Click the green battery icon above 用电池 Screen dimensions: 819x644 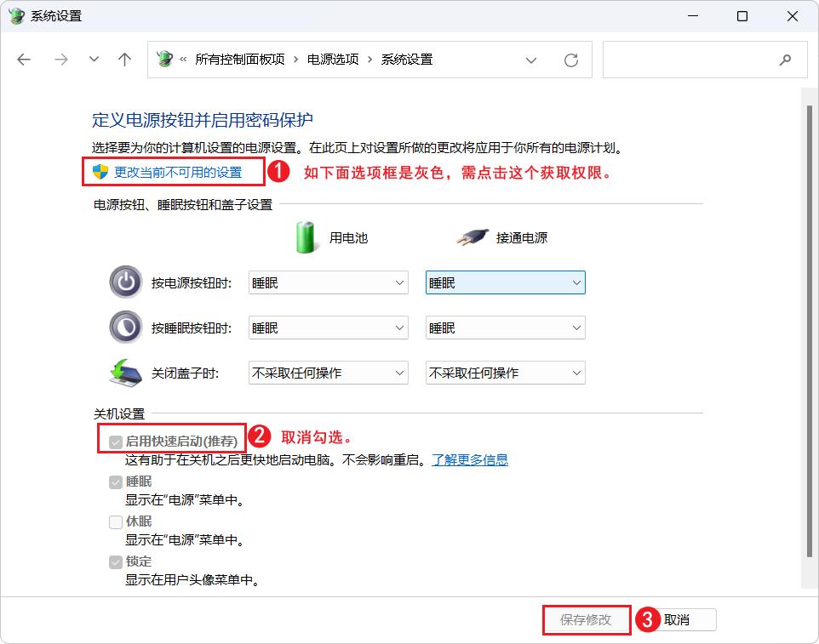click(x=305, y=237)
